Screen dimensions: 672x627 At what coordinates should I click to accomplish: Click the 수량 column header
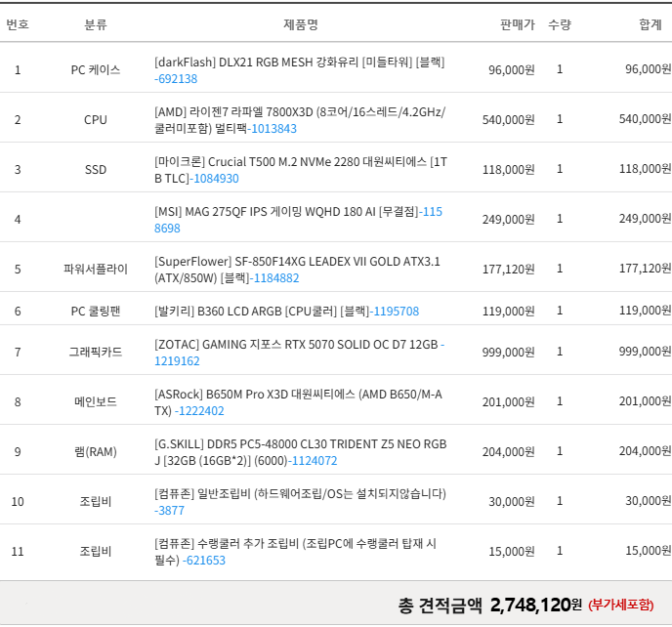(x=560, y=24)
